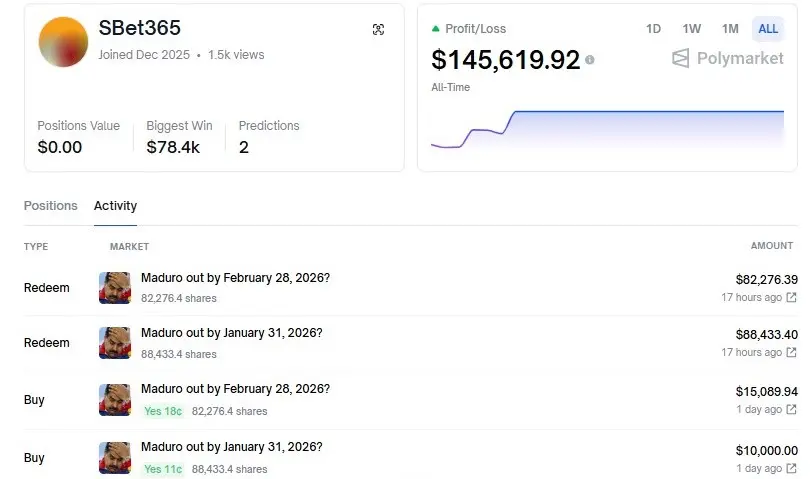Open redeemed 'Maduro out by January 31, 2026?' market
Screen dimensions: 810x479
coord(231,333)
